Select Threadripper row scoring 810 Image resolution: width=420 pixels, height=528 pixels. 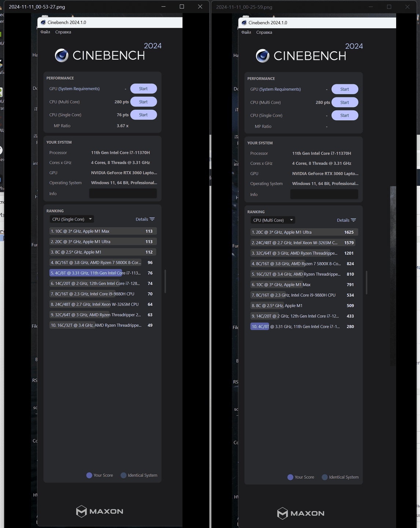point(304,274)
